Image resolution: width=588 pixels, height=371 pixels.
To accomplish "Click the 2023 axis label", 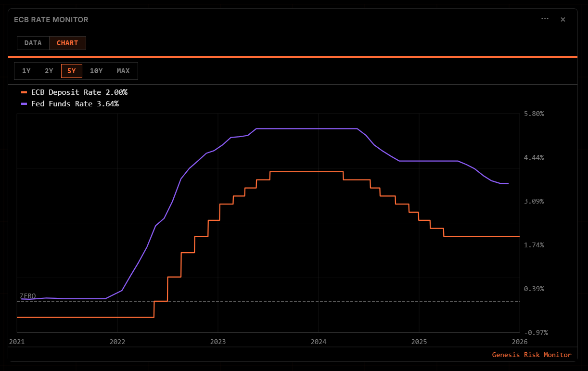I will pyautogui.click(x=218, y=342).
